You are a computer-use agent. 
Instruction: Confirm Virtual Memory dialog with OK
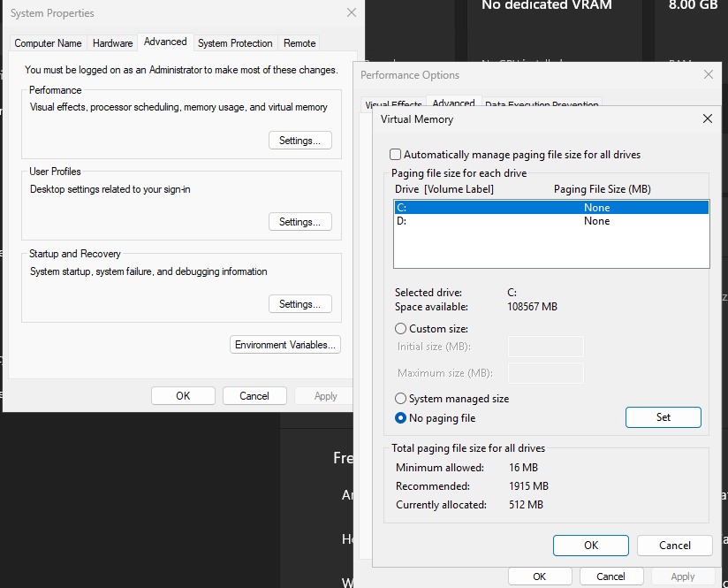click(590, 546)
